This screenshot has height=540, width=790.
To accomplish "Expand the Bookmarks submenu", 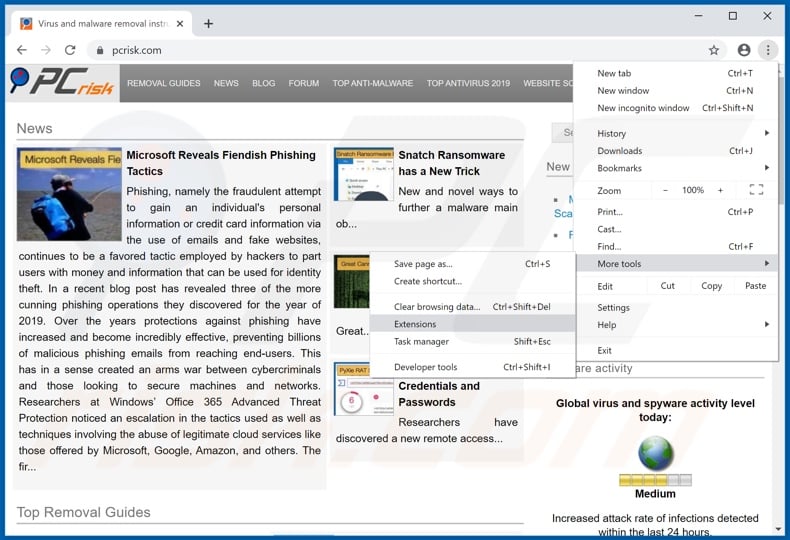I will point(675,168).
